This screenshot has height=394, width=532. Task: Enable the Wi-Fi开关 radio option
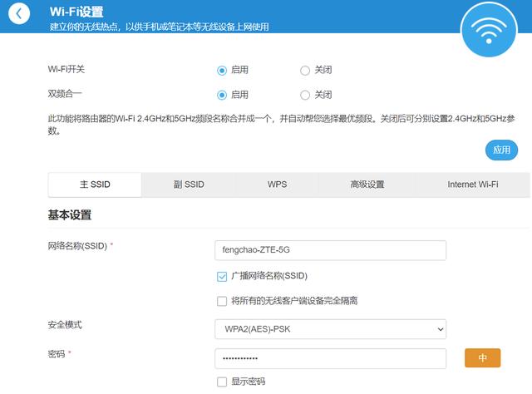[222, 71]
